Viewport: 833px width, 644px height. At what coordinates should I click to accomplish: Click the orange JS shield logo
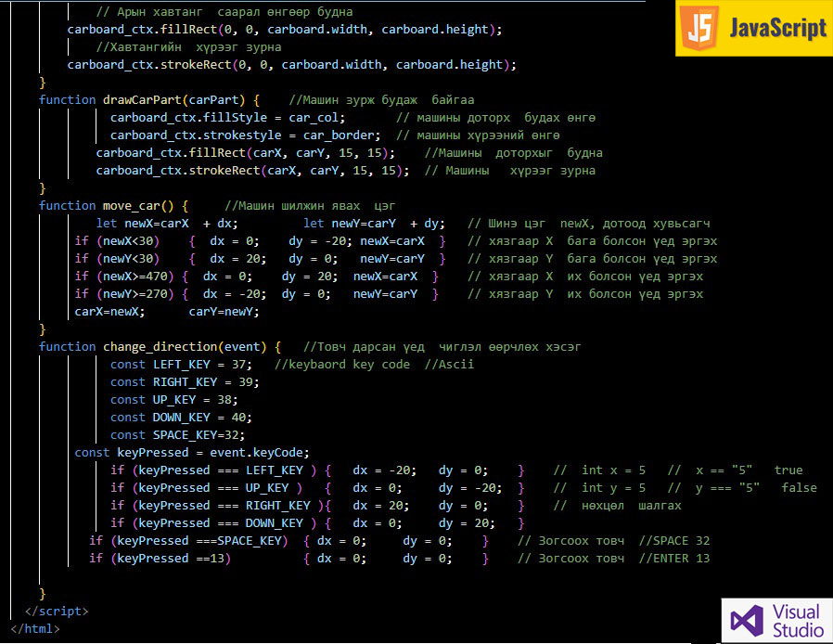click(x=697, y=28)
